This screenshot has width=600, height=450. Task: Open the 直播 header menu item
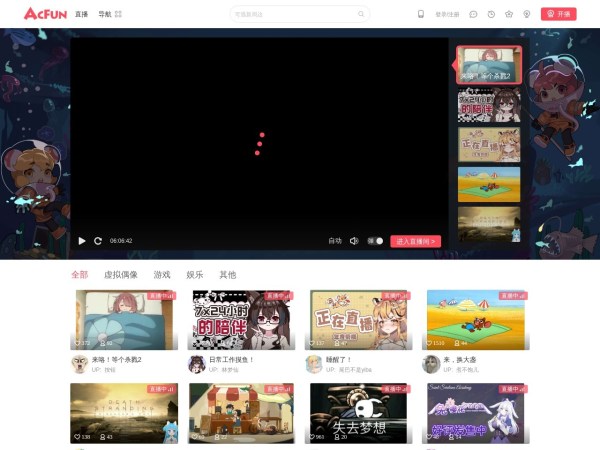pyautogui.click(x=81, y=14)
